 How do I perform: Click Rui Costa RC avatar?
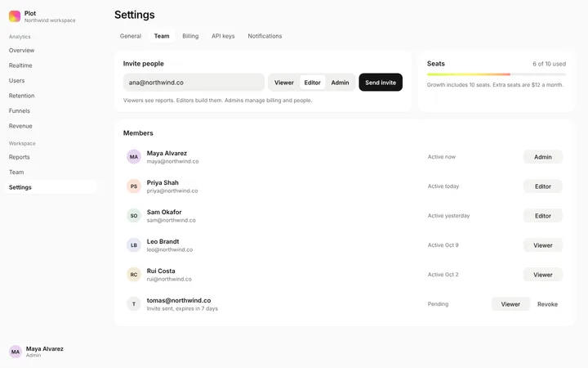134,275
